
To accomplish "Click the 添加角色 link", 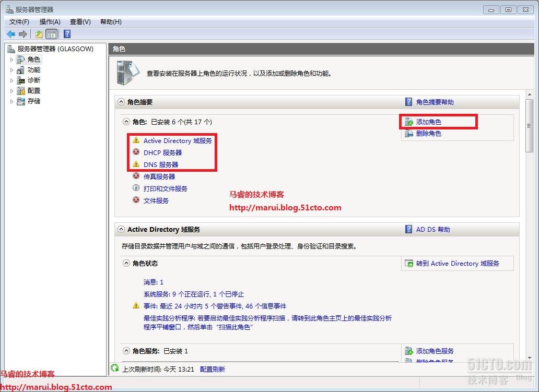I will (x=429, y=122).
